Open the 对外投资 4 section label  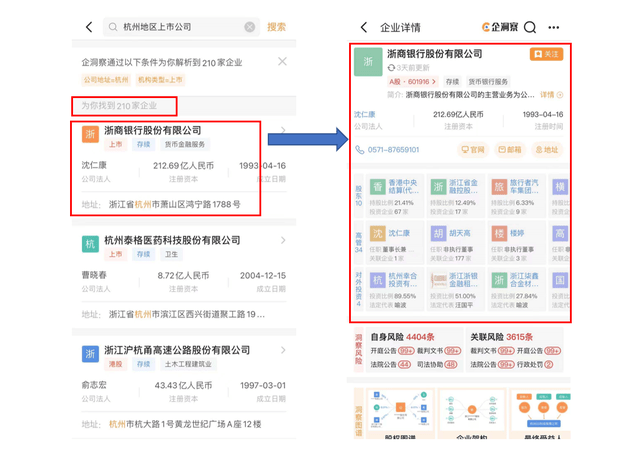pos(358,289)
